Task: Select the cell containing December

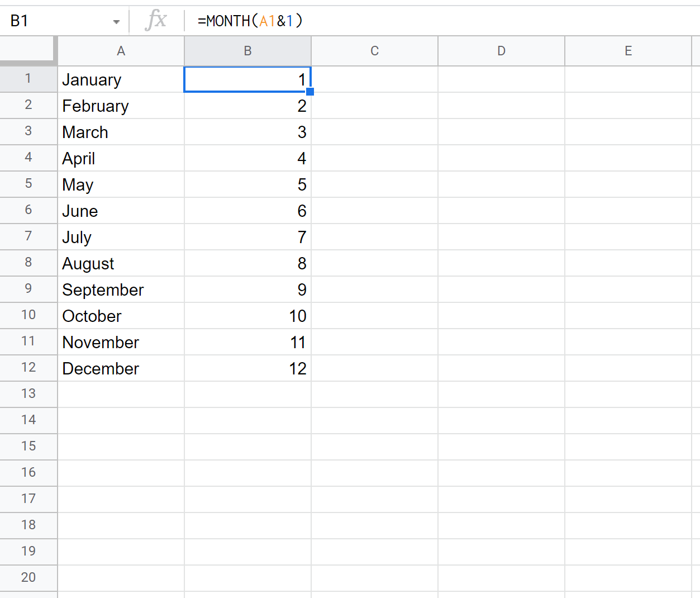Action: click(121, 368)
